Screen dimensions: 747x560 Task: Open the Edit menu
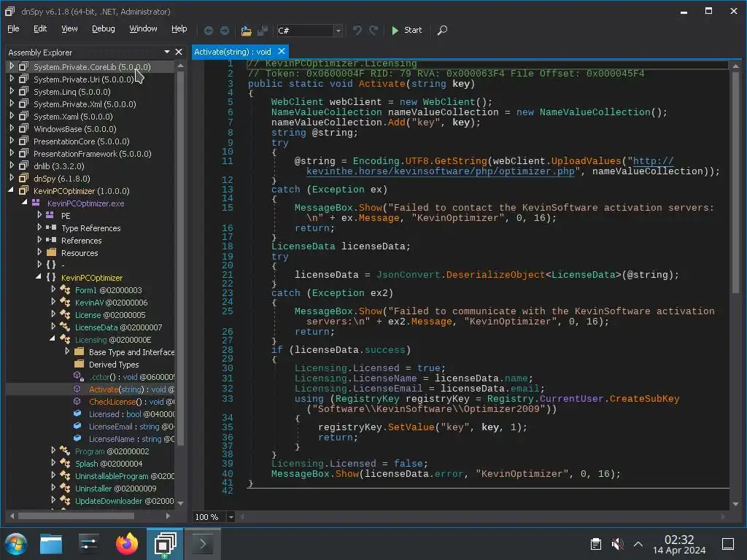[40, 28]
